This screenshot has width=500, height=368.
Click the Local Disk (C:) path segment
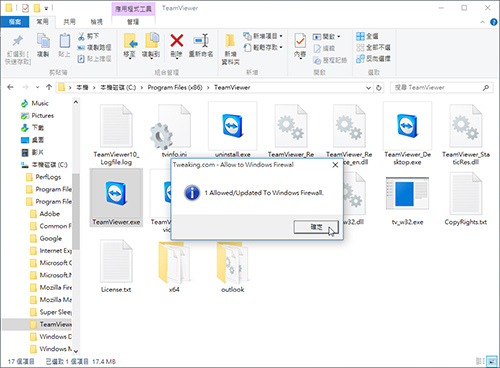click(x=118, y=88)
